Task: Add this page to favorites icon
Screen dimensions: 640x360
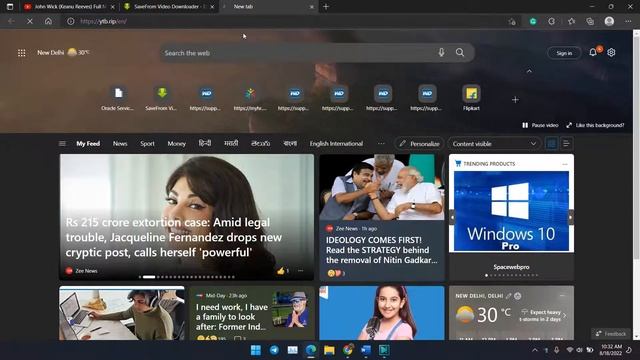Action: (x=512, y=21)
